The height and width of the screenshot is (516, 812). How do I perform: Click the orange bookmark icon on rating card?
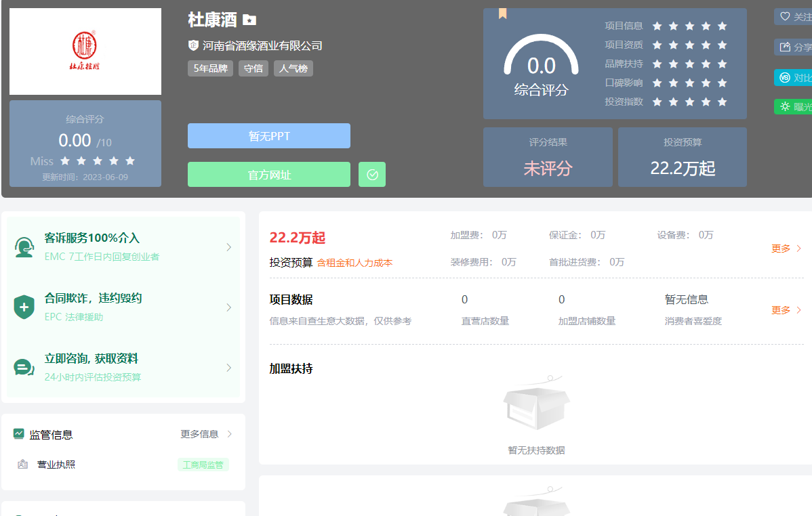[502, 14]
